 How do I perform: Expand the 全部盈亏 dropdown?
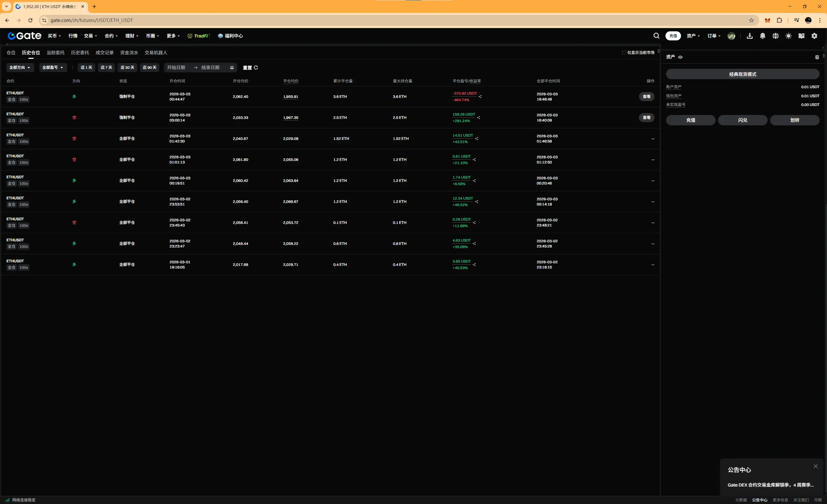tap(53, 68)
